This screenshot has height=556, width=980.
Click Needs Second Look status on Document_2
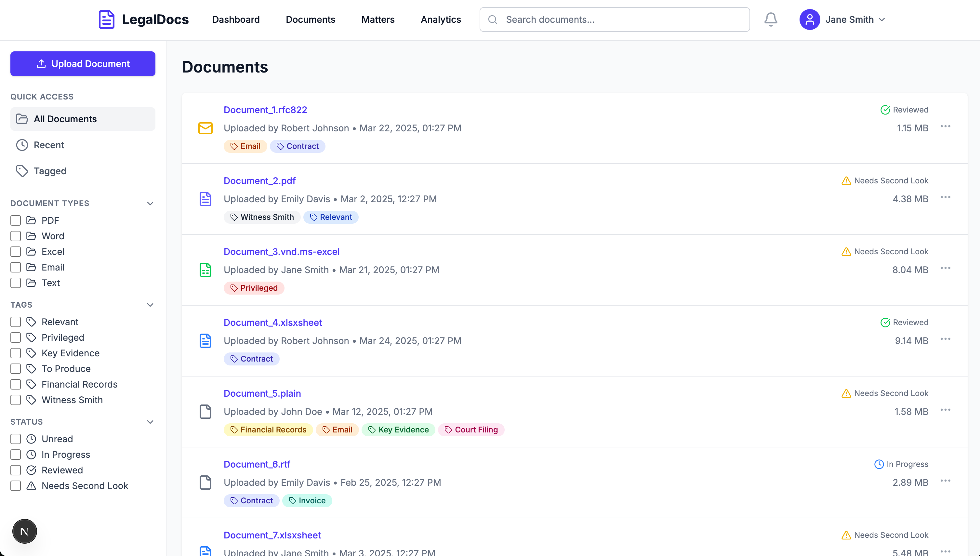coord(884,181)
